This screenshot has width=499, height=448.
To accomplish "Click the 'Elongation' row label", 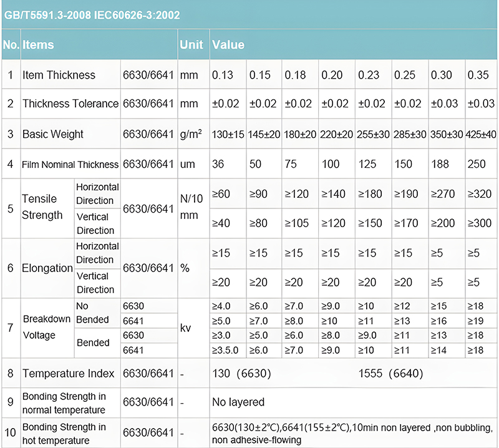I will pos(47,268).
